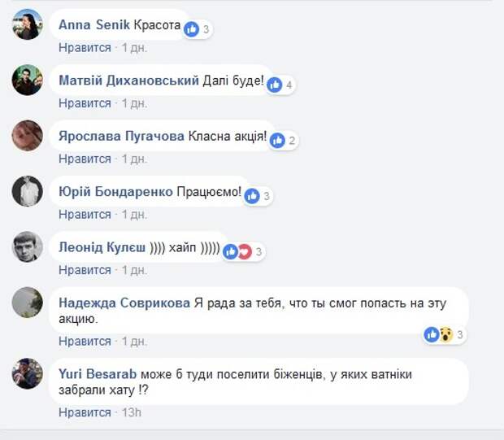
Task: Open Надежда Соврикова's profile name link
Action: (x=124, y=303)
